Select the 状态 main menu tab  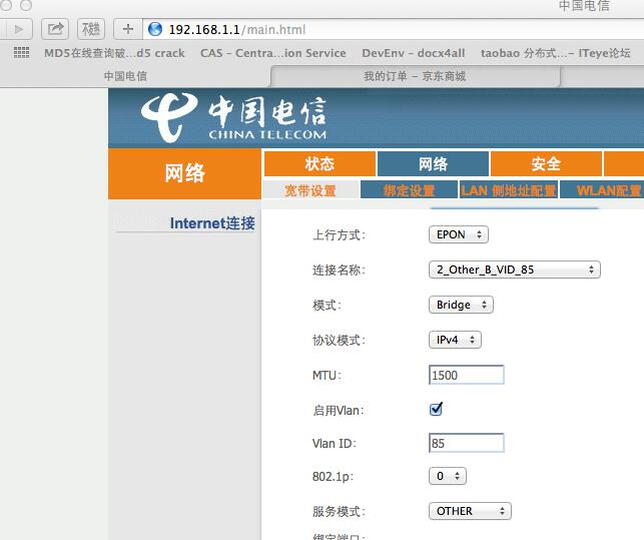320,164
